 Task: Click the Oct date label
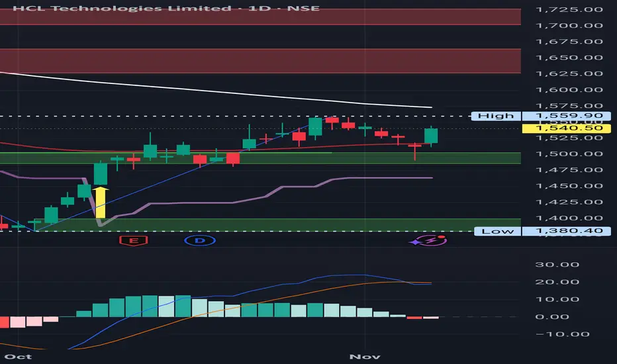tap(18, 357)
